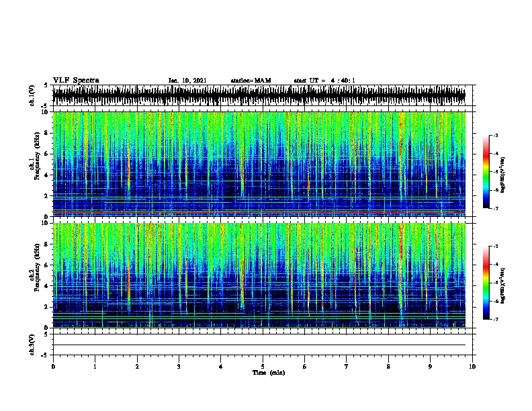Image resolution: width=532 pixels, height=411 pixels.
Task: Click the "4" kHz tick on ch.2 spectrogram axis
Action: (46, 286)
